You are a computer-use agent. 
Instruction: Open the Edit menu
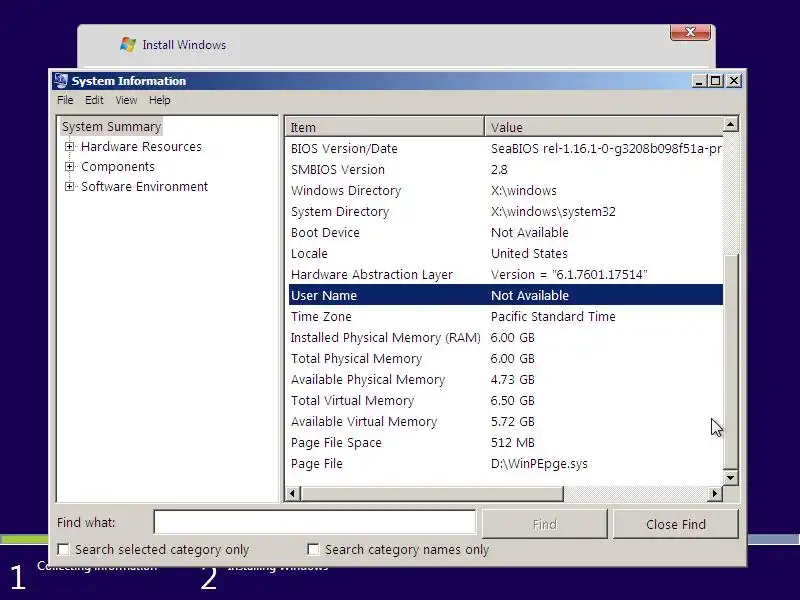coord(94,100)
